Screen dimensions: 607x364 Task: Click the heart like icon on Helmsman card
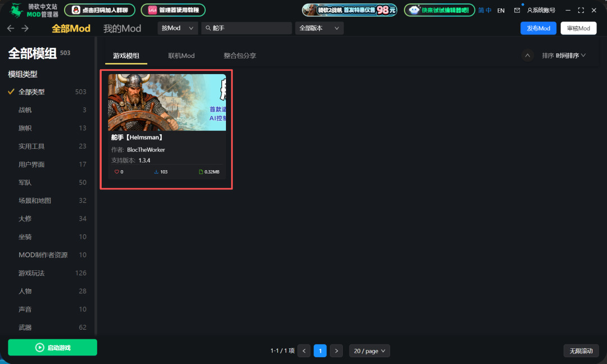tap(117, 172)
